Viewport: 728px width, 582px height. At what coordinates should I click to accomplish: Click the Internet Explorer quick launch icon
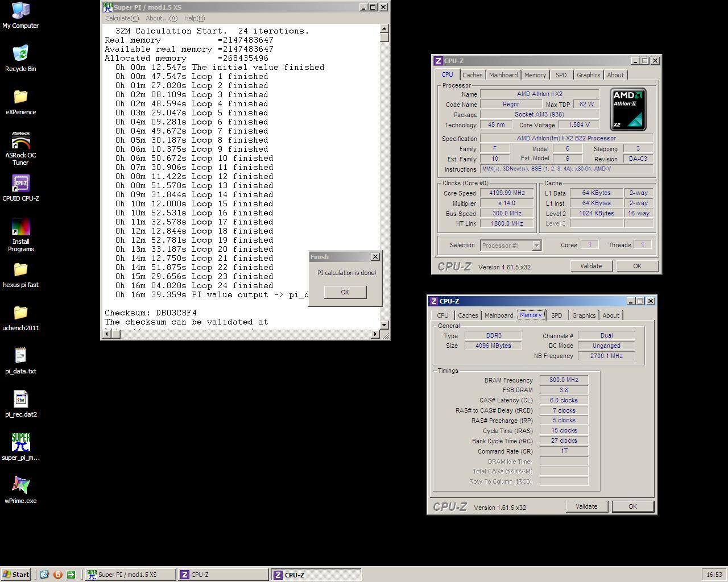click(x=44, y=575)
